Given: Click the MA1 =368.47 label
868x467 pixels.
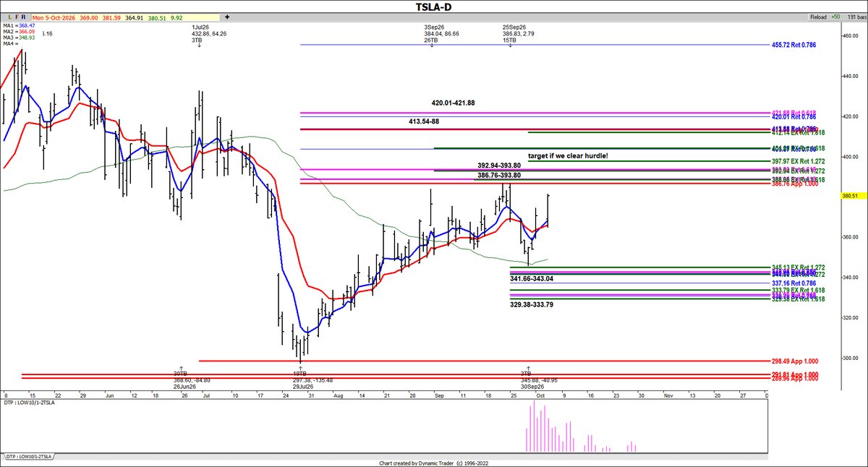Looking at the screenshot, I should tap(20, 25).
